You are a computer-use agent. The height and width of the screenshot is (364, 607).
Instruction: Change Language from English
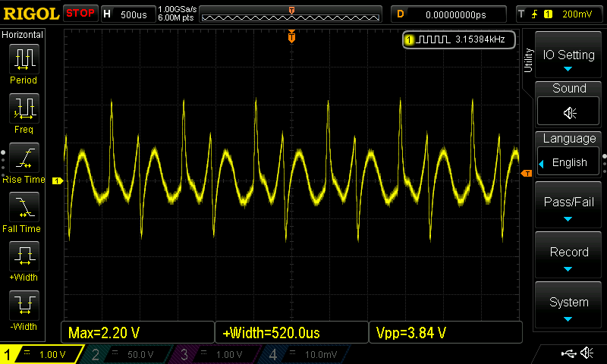[x=569, y=162]
